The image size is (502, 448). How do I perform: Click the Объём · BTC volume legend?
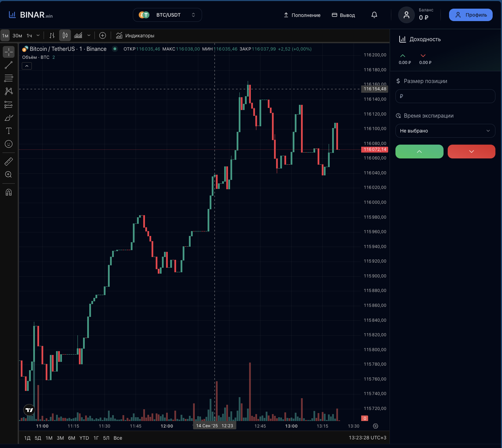pos(36,57)
